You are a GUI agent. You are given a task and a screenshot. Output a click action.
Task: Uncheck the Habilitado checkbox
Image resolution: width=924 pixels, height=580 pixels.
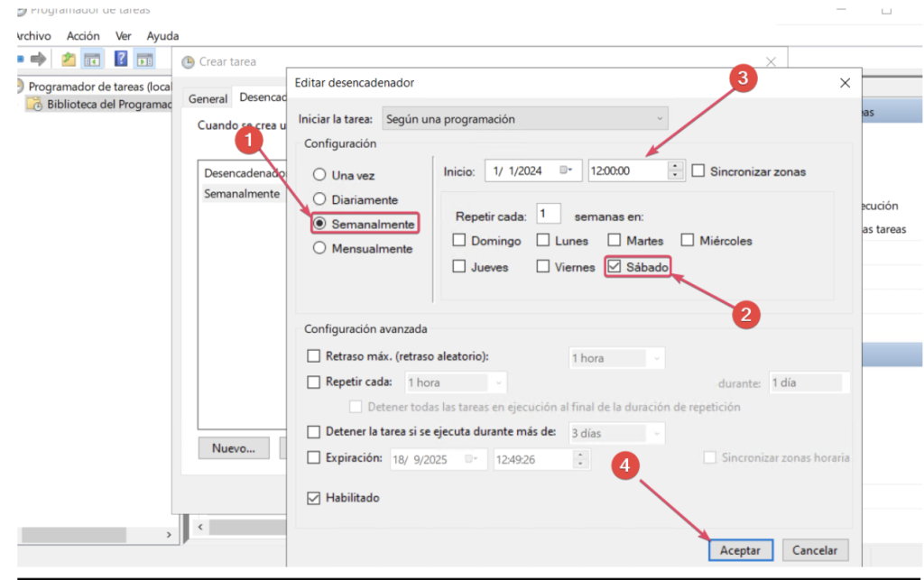coord(314,498)
